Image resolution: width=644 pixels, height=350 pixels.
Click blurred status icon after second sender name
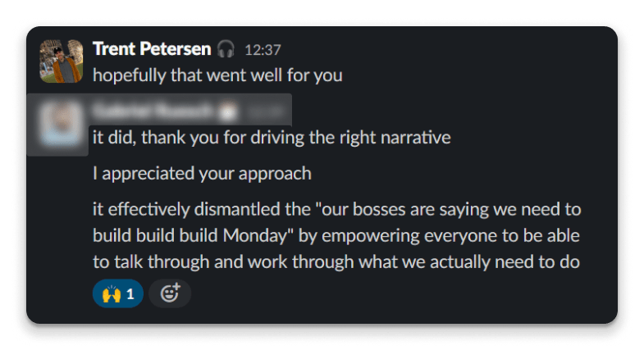230,109
